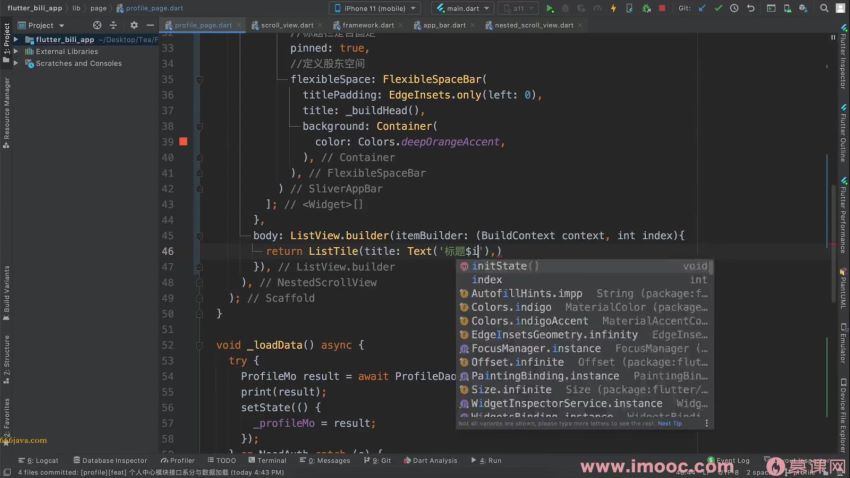Open the Flutter Inspector side panel
Viewport: 850px width, 478px height.
[843, 59]
